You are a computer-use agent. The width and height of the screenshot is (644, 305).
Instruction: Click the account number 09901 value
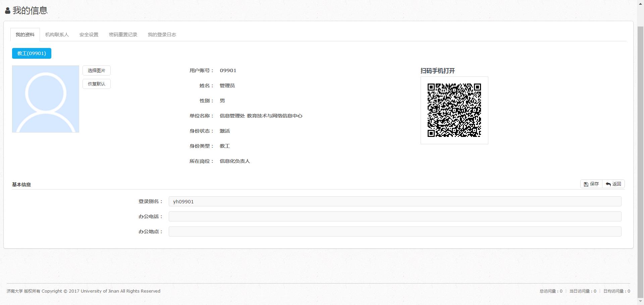tap(228, 70)
